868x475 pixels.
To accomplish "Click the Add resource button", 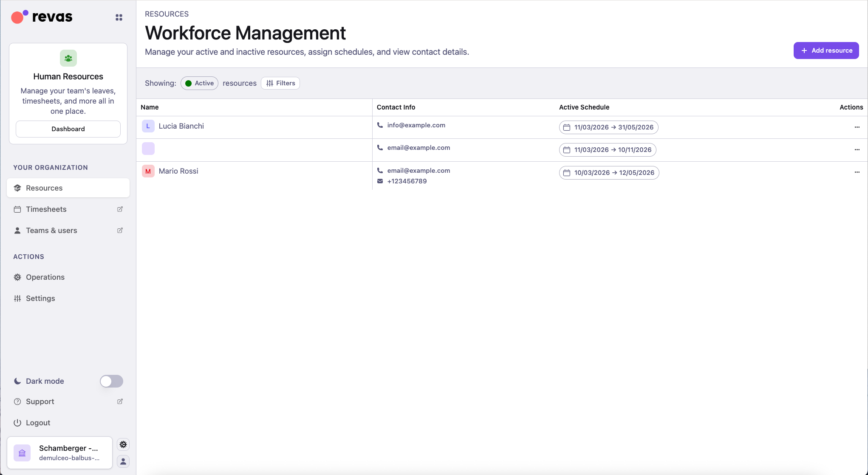I will click(826, 51).
